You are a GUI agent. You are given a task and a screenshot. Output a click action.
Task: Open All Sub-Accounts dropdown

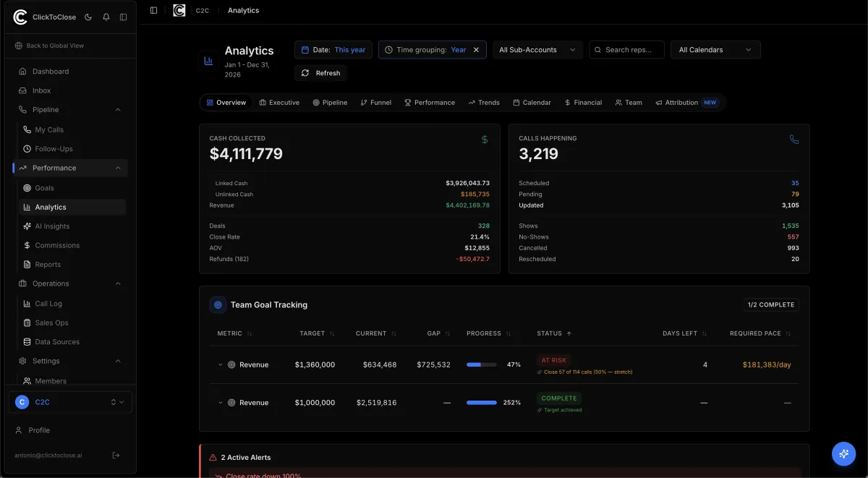(537, 50)
